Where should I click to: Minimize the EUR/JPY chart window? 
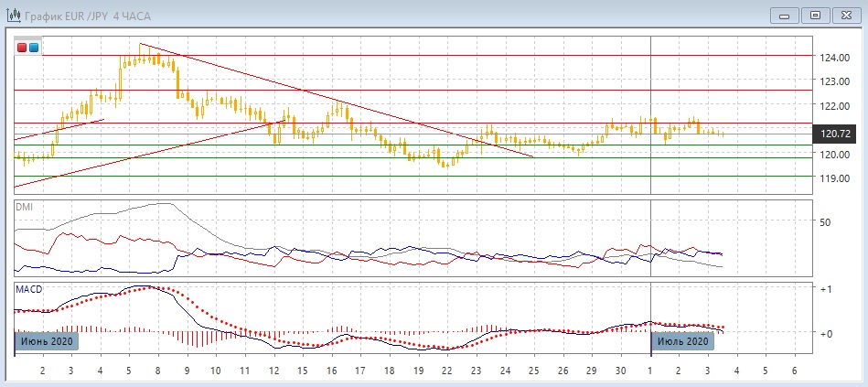pyautogui.click(x=786, y=14)
